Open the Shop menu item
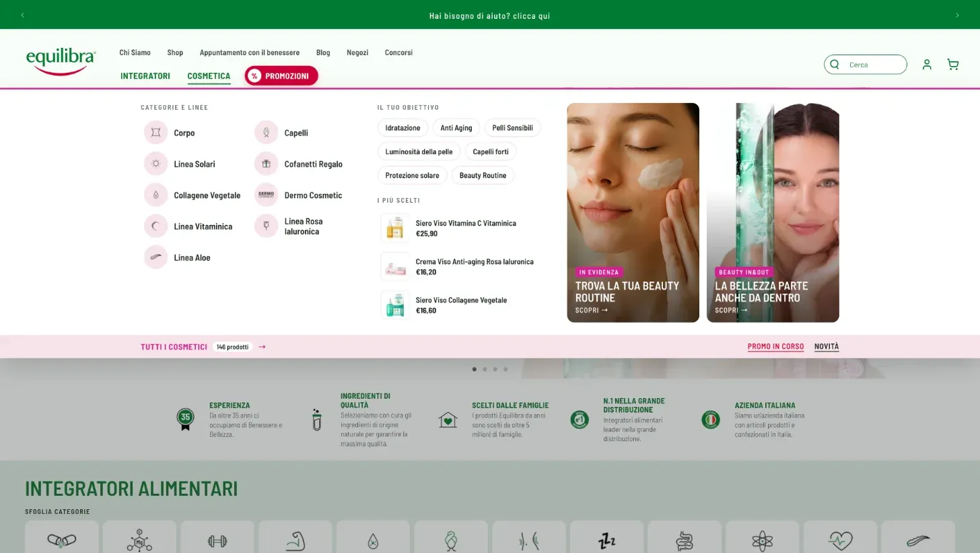The width and height of the screenshot is (980, 553). pos(175,53)
